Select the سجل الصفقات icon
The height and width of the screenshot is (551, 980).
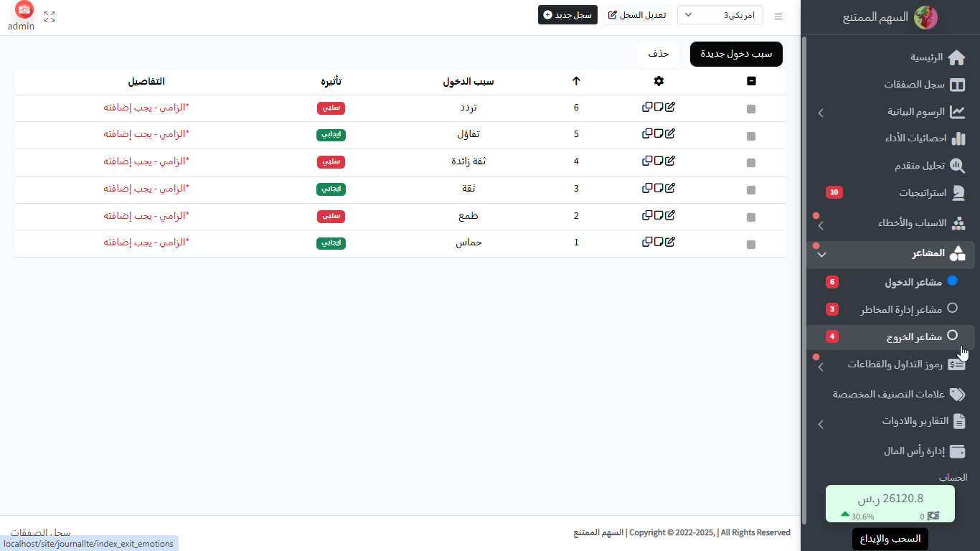(958, 84)
